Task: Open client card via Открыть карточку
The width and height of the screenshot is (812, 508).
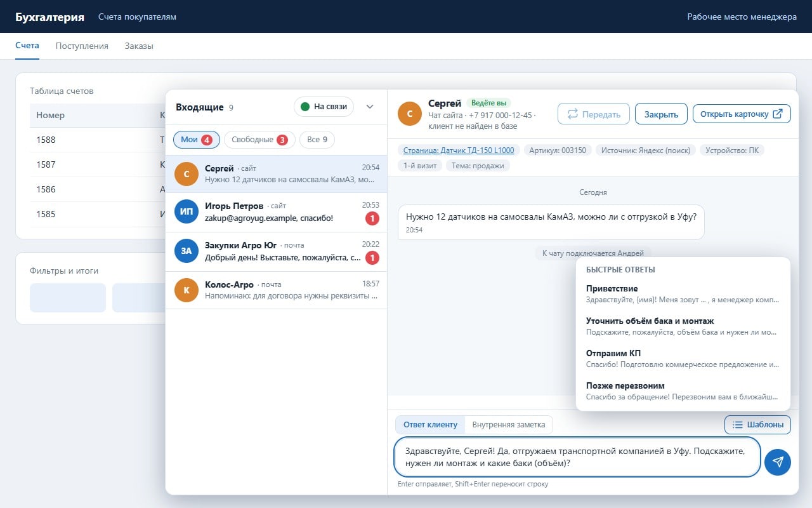Action: [742, 114]
